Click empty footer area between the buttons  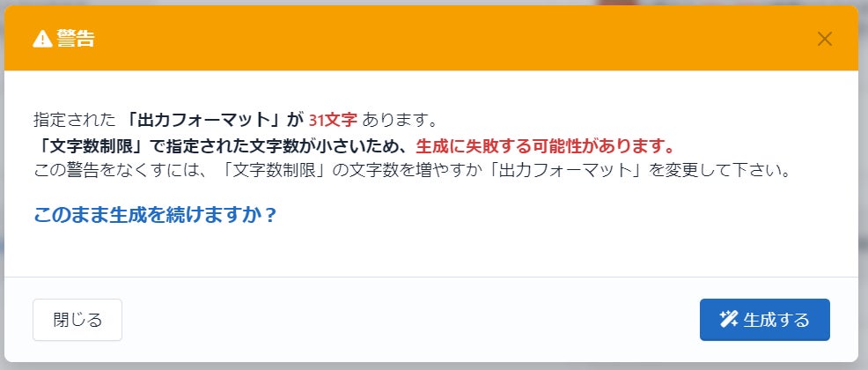(409, 320)
